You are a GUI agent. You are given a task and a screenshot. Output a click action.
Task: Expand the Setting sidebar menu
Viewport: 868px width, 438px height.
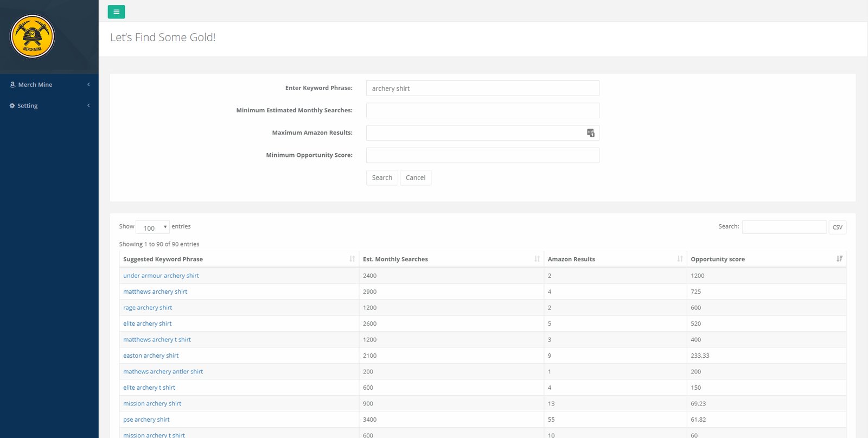[x=49, y=106]
